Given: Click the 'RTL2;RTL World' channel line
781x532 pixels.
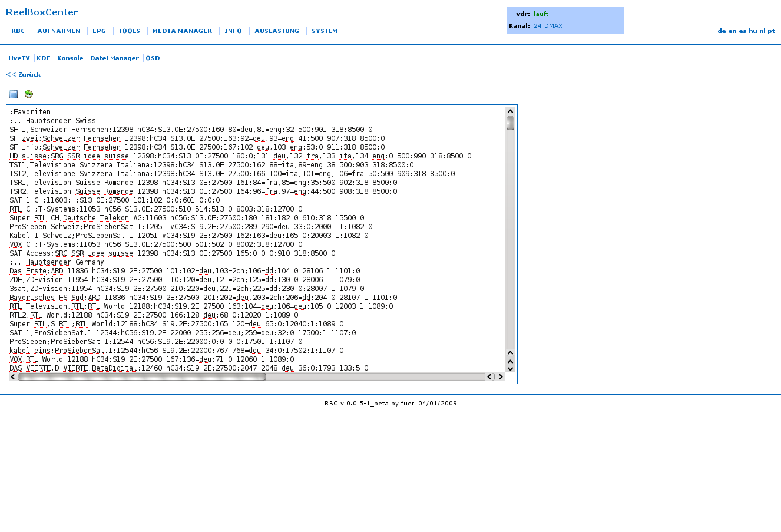Looking at the screenshot, I should [x=154, y=315].
